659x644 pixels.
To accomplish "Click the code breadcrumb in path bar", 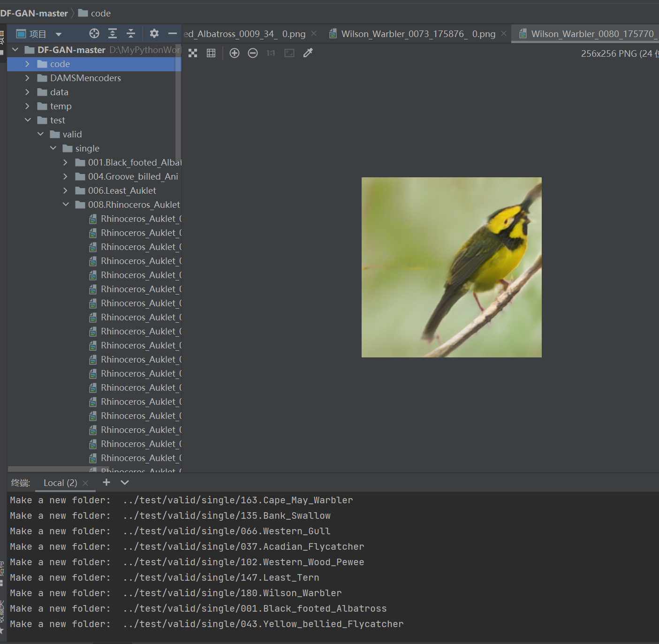I will point(100,13).
